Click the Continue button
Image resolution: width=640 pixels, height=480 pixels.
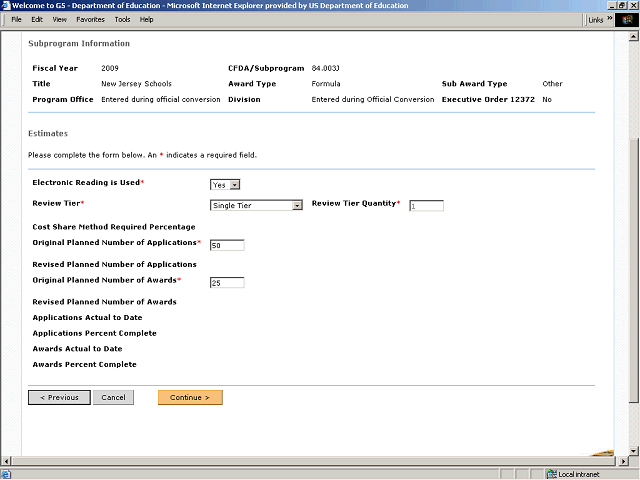(190, 398)
